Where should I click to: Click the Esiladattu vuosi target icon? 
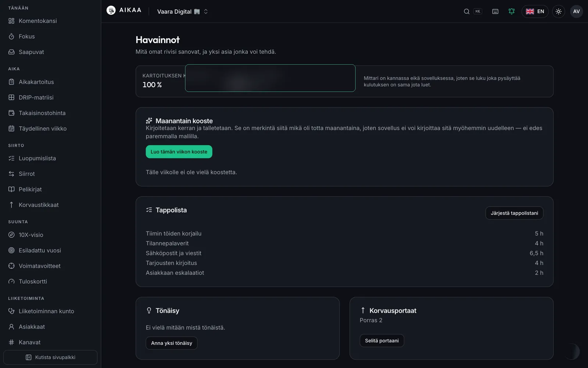(11, 250)
